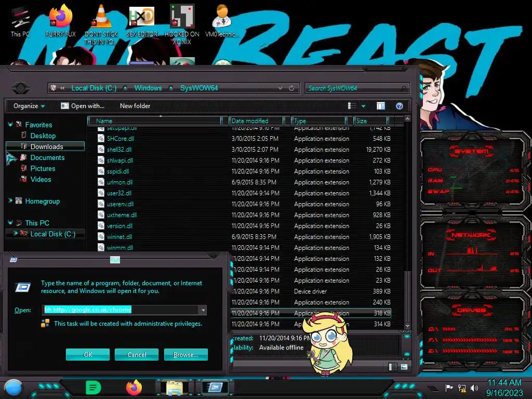Click Local Disk (C:) breadcrumb
The width and height of the screenshot is (532, 399).
click(x=94, y=88)
